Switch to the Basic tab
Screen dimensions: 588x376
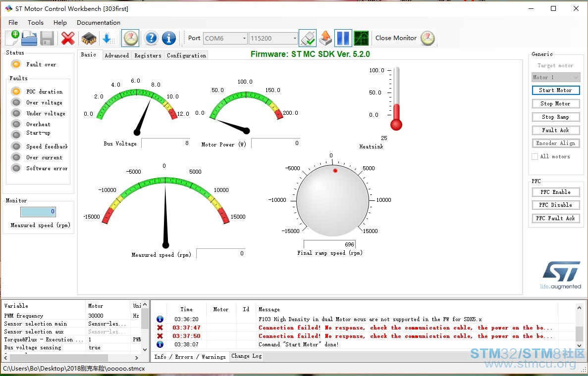(89, 55)
